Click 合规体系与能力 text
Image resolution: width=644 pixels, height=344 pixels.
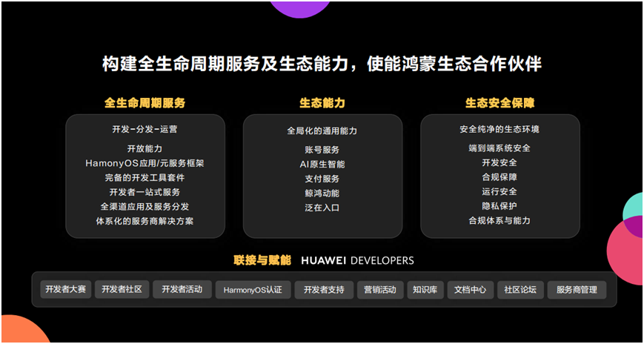pyautogui.click(x=499, y=220)
